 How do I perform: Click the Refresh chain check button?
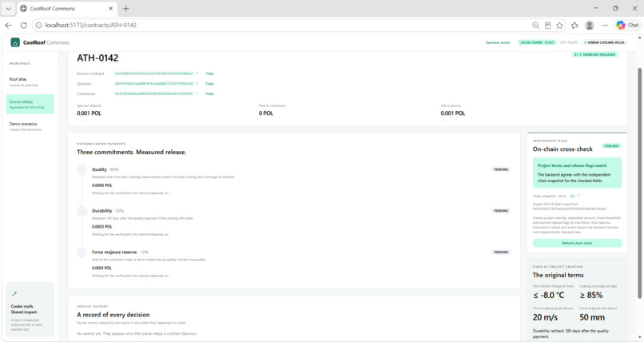(577, 243)
